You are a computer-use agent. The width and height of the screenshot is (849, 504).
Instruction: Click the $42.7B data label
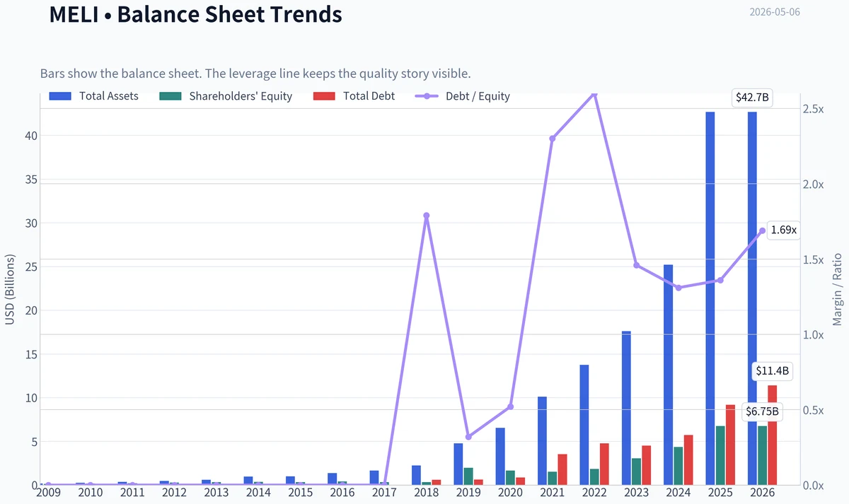(x=752, y=98)
